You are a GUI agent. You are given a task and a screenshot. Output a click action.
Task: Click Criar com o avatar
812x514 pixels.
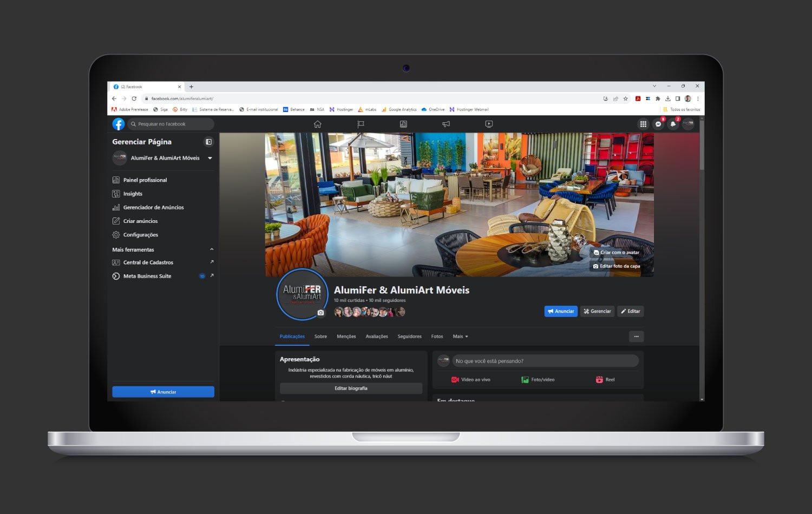[617, 253]
